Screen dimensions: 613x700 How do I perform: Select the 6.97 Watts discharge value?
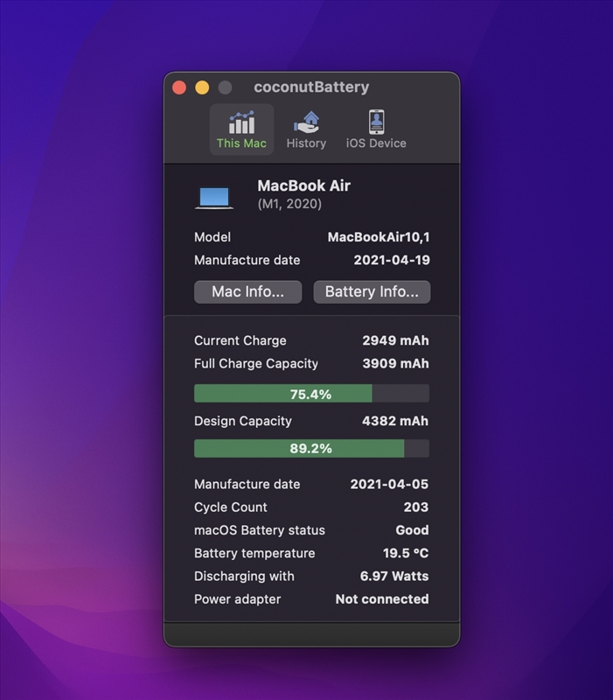[x=394, y=577]
